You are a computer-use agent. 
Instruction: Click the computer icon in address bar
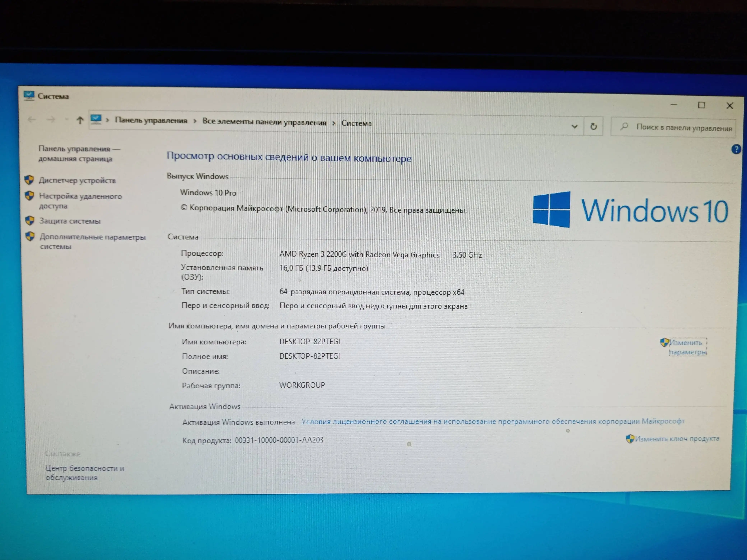click(96, 119)
